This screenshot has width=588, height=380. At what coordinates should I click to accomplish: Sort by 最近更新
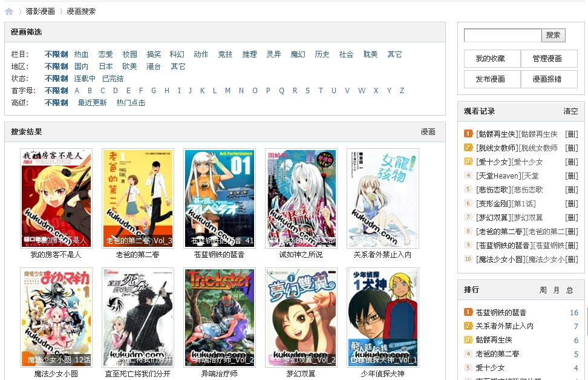92,103
